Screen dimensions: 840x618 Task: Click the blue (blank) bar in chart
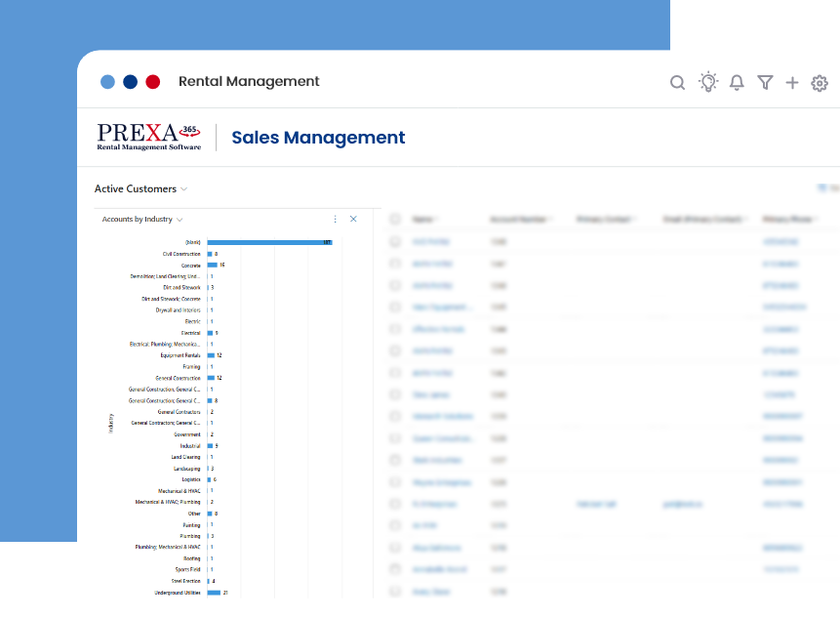coord(268,242)
